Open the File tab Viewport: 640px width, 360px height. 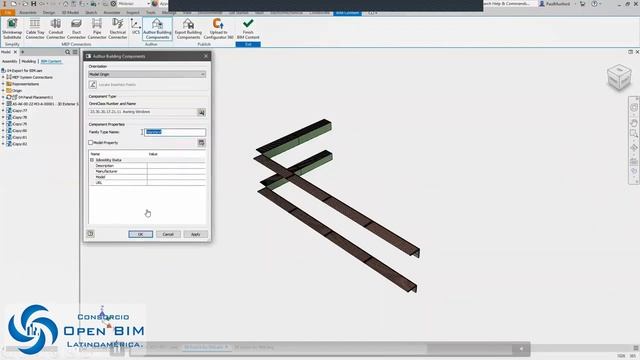(8, 13)
